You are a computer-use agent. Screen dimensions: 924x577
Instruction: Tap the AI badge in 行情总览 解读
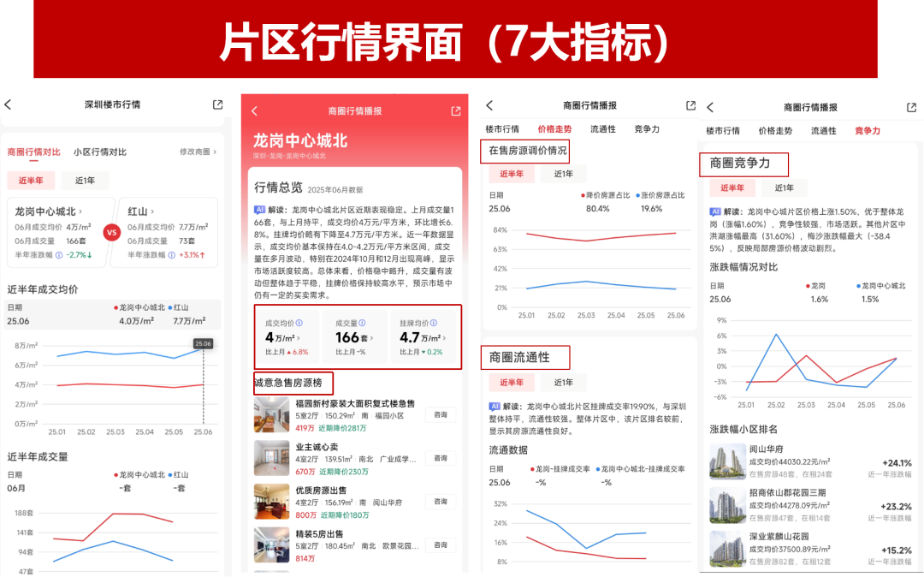[259, 209]
